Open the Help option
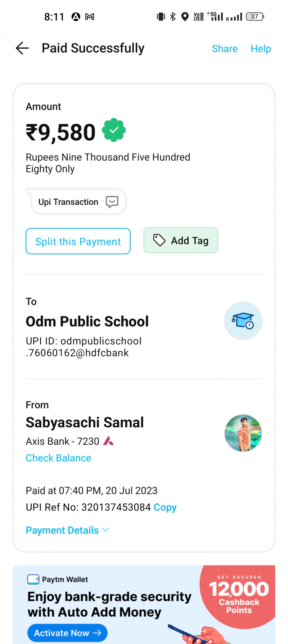This screenshot has width=288, height=644. click(x=261, y=49)
